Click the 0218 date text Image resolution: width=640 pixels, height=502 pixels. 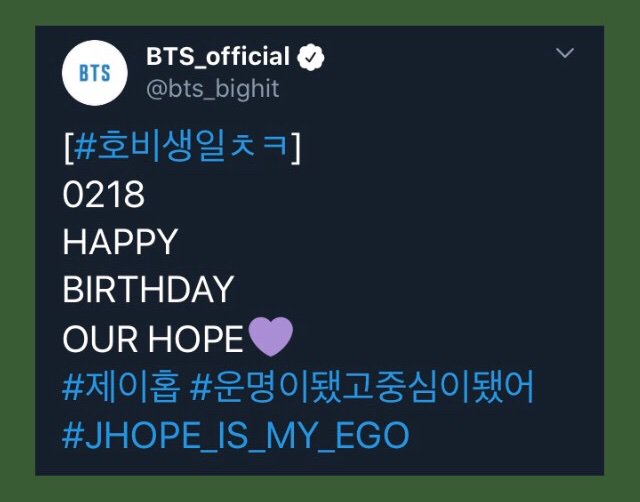(x=104, y=194)
